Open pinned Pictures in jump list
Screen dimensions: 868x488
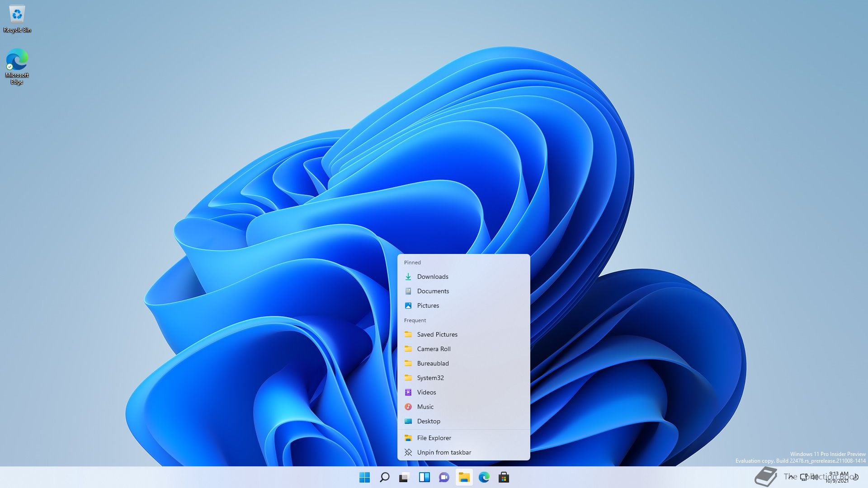[x=463, y=305]
